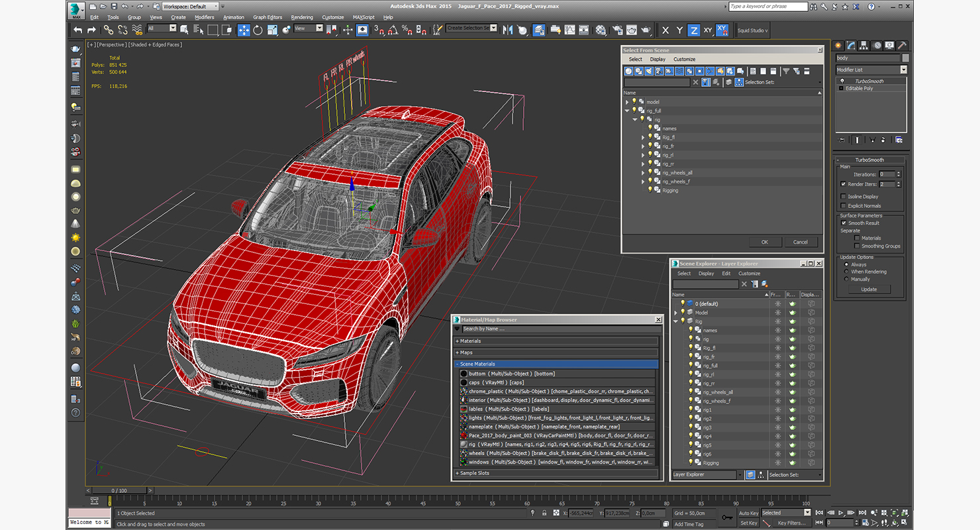Viewport: 980px width, 530px height.
Task: Open the Material Editor sphere icon
Action: (x=601, y=30)
